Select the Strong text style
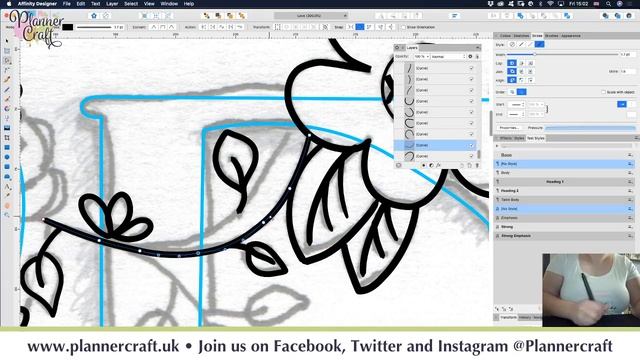 (563, 227)
